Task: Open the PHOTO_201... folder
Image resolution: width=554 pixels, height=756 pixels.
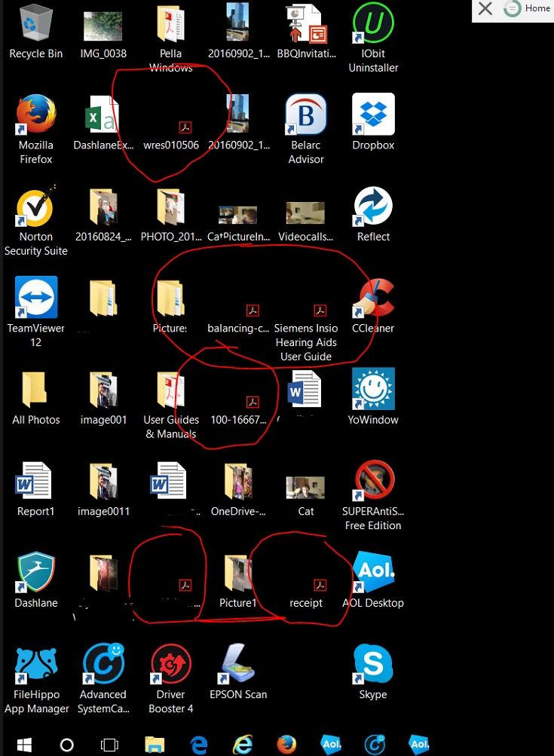Action: click(170, 207)
